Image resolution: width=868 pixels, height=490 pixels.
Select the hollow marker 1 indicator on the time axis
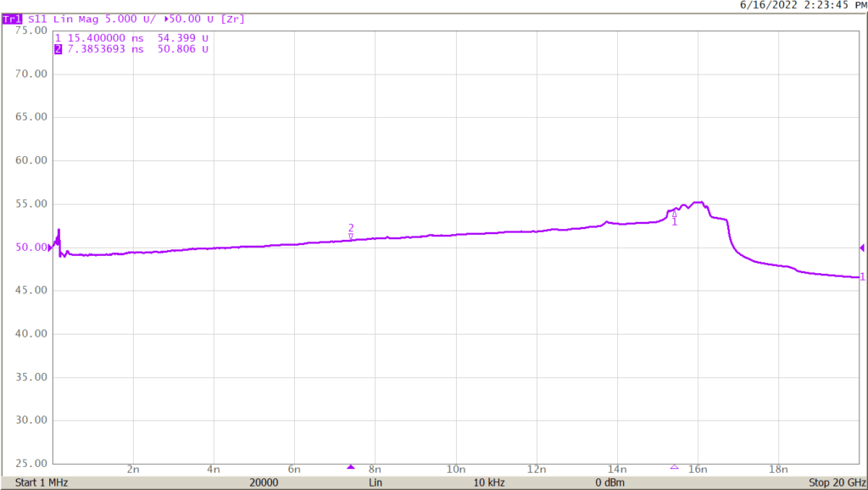click(675, 467)
